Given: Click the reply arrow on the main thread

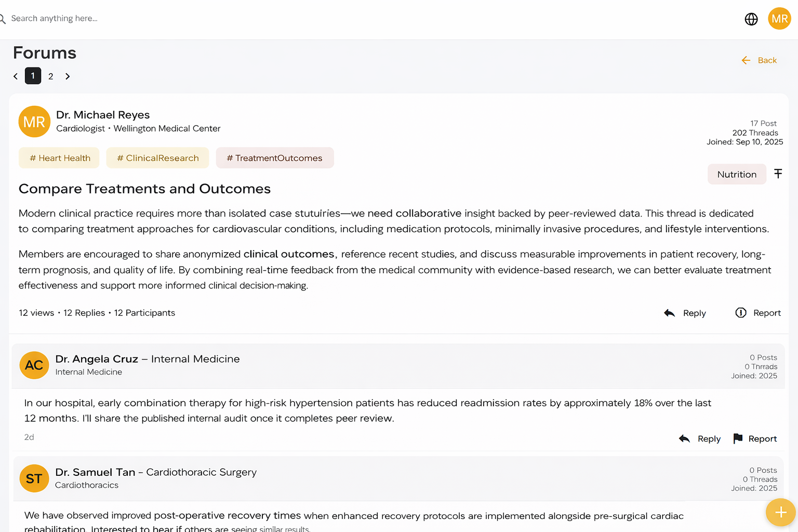Looking at the screenshot, I should point(670,313).
